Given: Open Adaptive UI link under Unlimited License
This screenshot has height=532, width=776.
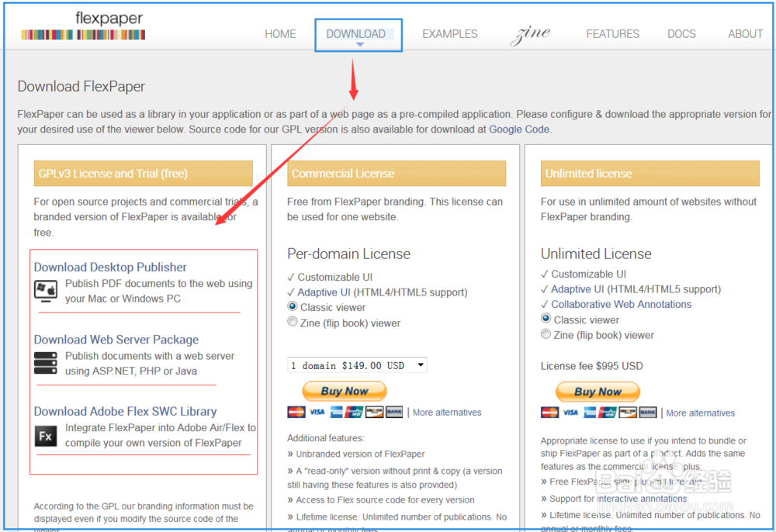Looking at the screenshot, I should [577, 289].
